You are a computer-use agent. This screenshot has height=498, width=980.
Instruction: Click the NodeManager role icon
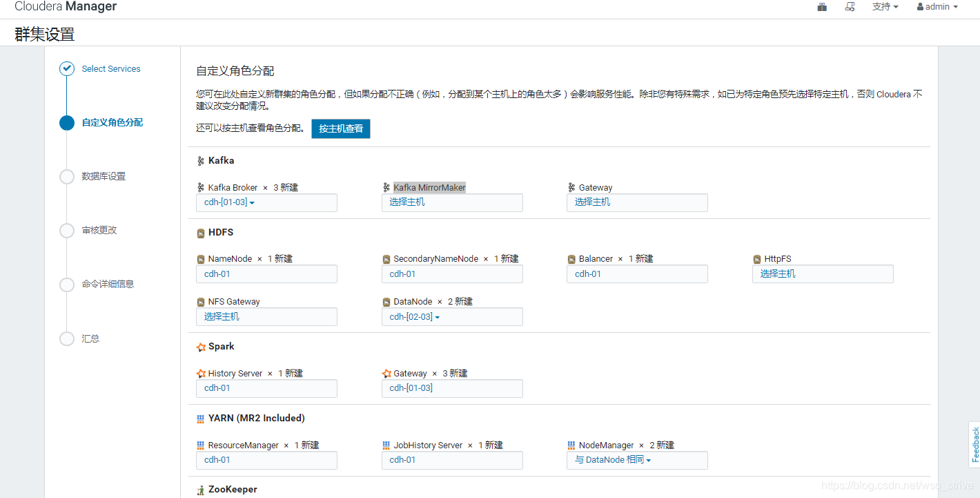click(571, 446)
